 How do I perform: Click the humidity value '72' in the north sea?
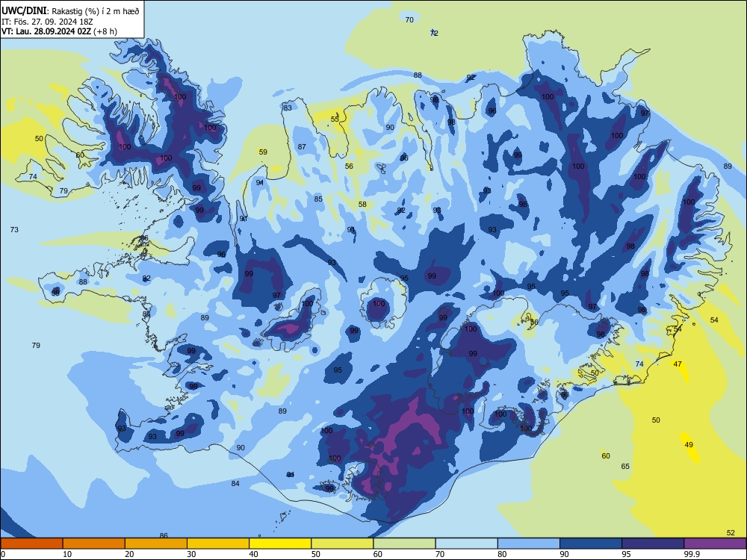point(434,33)
